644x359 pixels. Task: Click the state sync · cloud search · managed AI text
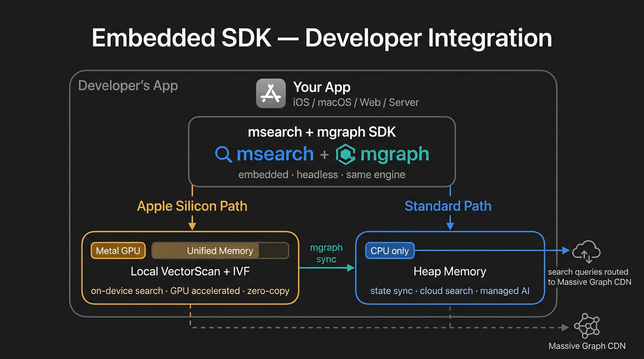point(450,291)
